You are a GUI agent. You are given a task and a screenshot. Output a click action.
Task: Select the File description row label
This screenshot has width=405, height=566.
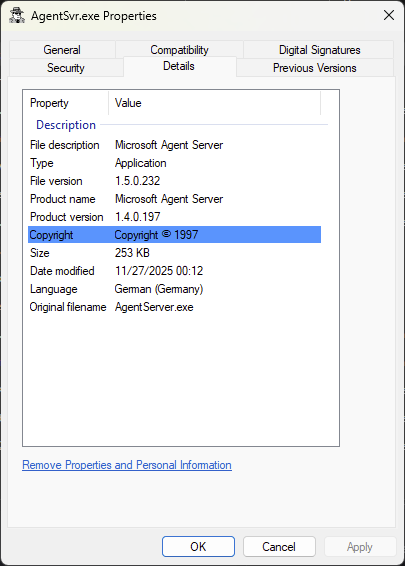pos(65,145)
